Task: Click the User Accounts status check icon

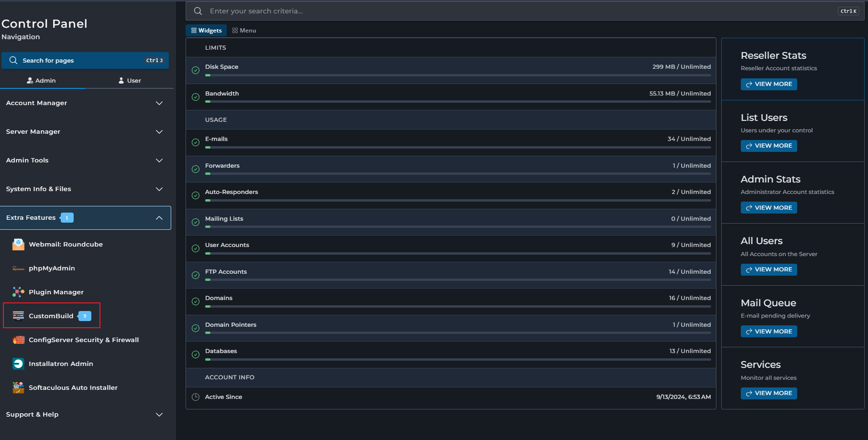Action: click(196, 248)
